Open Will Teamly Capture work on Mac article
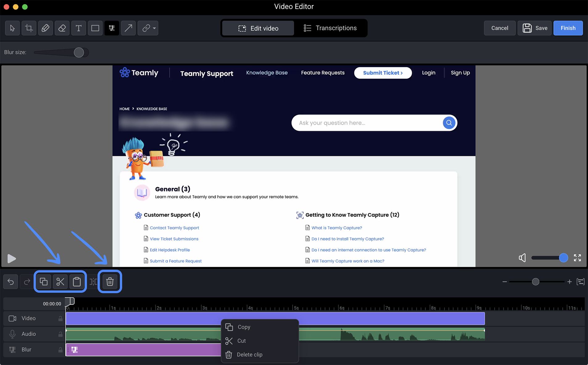This screenshot has height=365, width=588. 348,261
